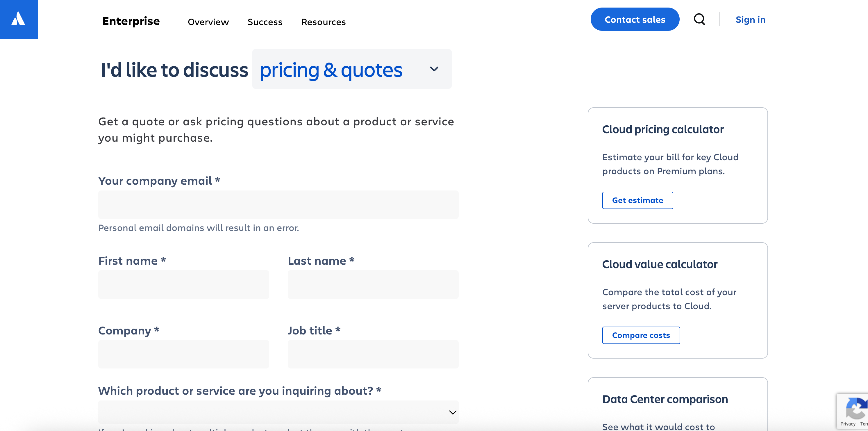Image resolution: width=868 pixels, height=431 pixels.
Task: Click the Privacy link in reCAPTCHA badge
Action: pyautogui.click(x=848, y=424)
